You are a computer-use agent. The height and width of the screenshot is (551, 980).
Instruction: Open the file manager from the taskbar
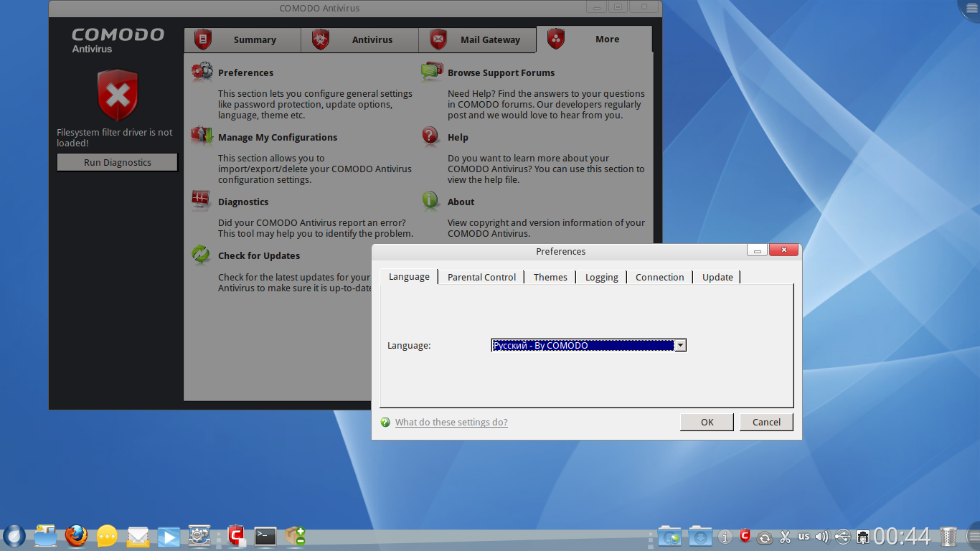tap(45, 535)
